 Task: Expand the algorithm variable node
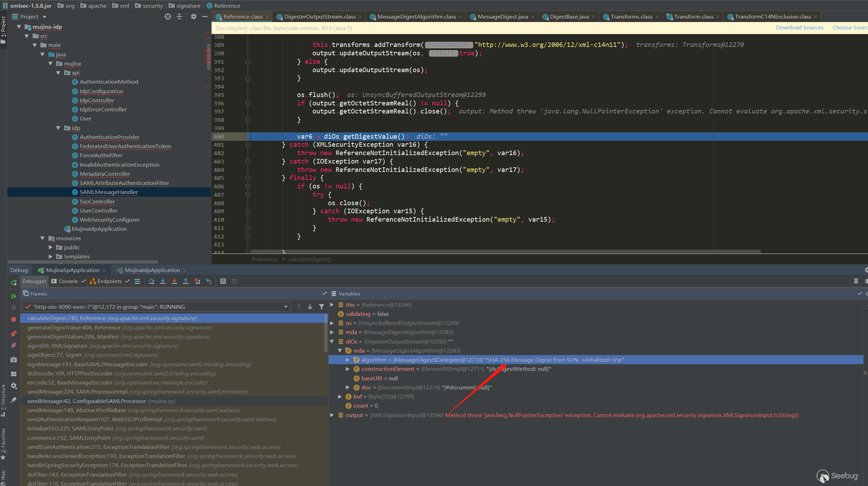pos(347,360)
